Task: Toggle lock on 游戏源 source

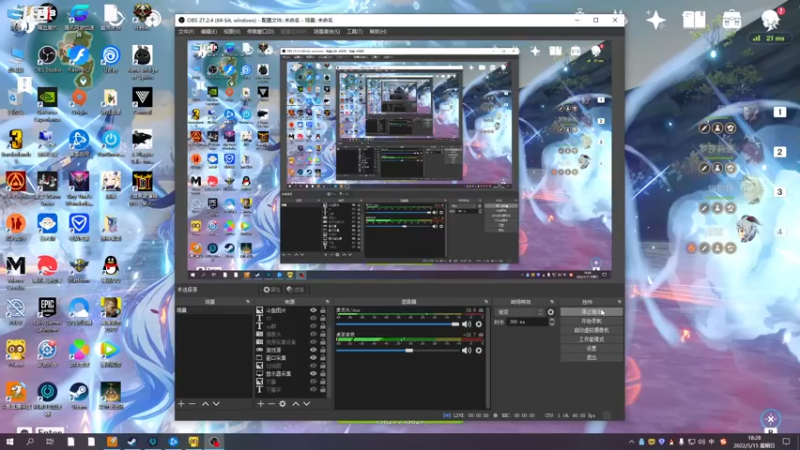Action: tap(322, 350)
